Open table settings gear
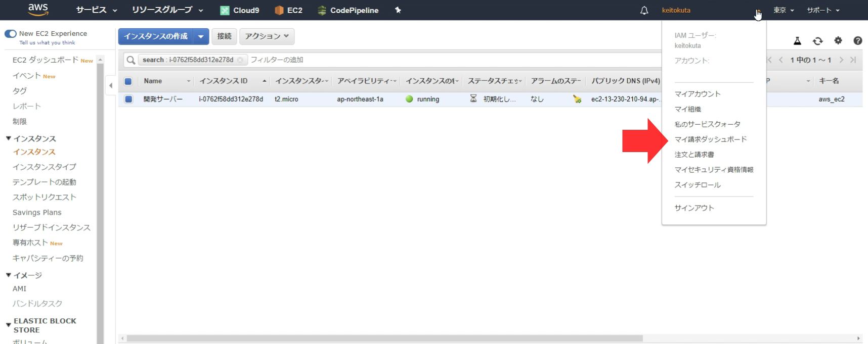The image size is (868, 344). (838, 40)
